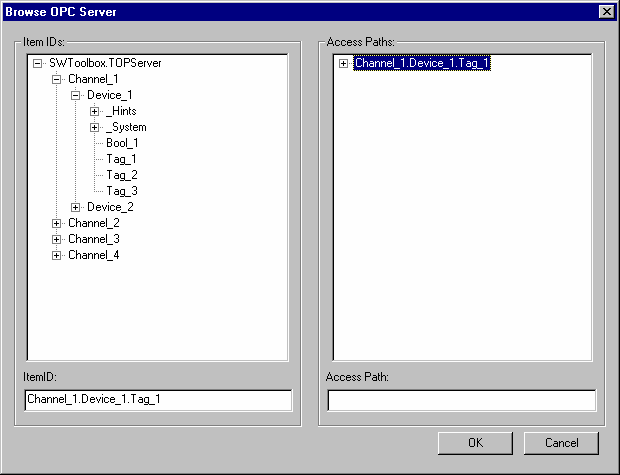
Task: Expand the Channel_2 node
Action: coord(57,223)
